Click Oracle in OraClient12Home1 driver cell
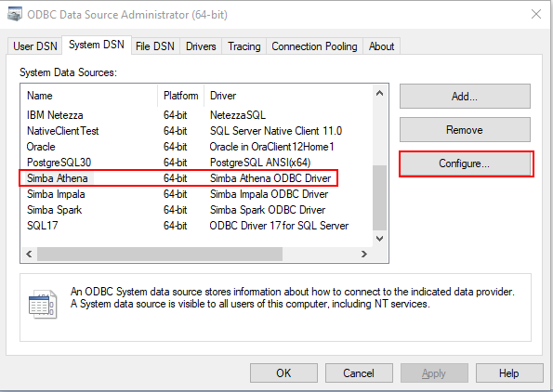Screen dimensions: 553x392 click(x=271, y=147)
